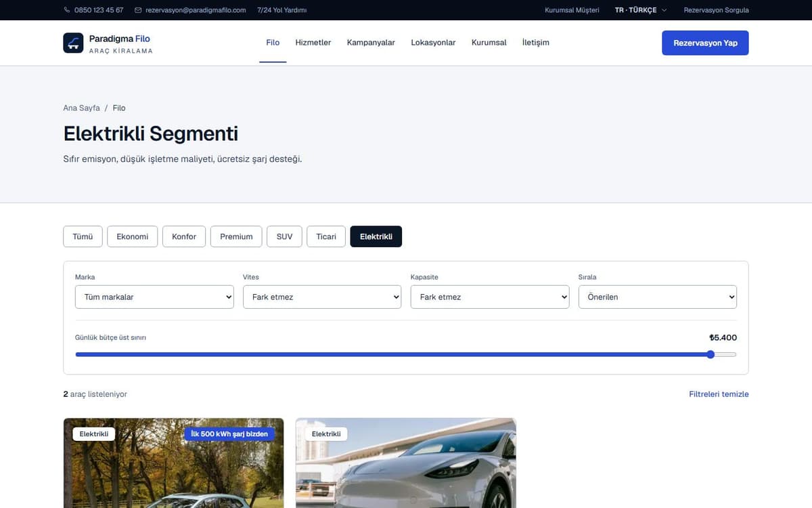The image size is (812, 508).
Task: Go to the İletişim page
Action: pos(536,43)
